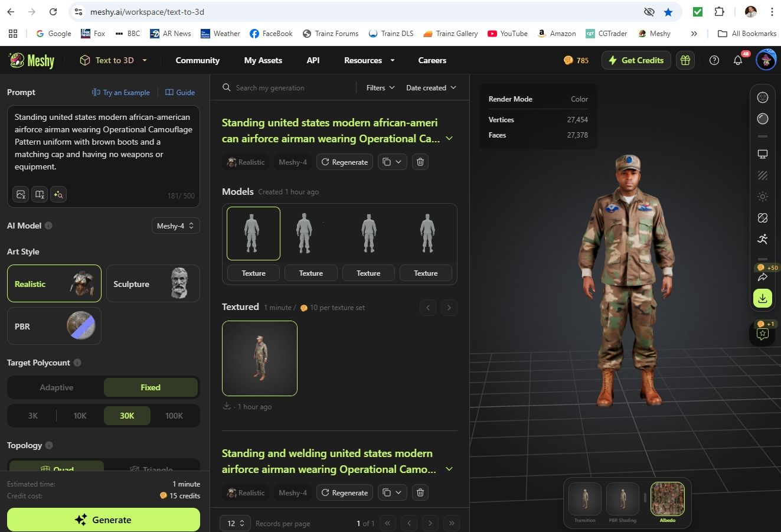Screen dimensions: 781x532
Task: Click the download icon in the viewer toolbar
Action: pyautogui.click(x=762, y=298)
